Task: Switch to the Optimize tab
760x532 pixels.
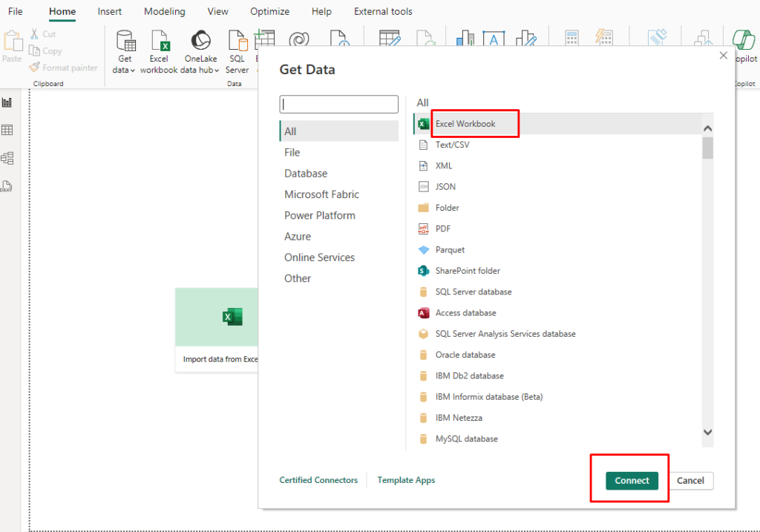Action: [269, 11]
